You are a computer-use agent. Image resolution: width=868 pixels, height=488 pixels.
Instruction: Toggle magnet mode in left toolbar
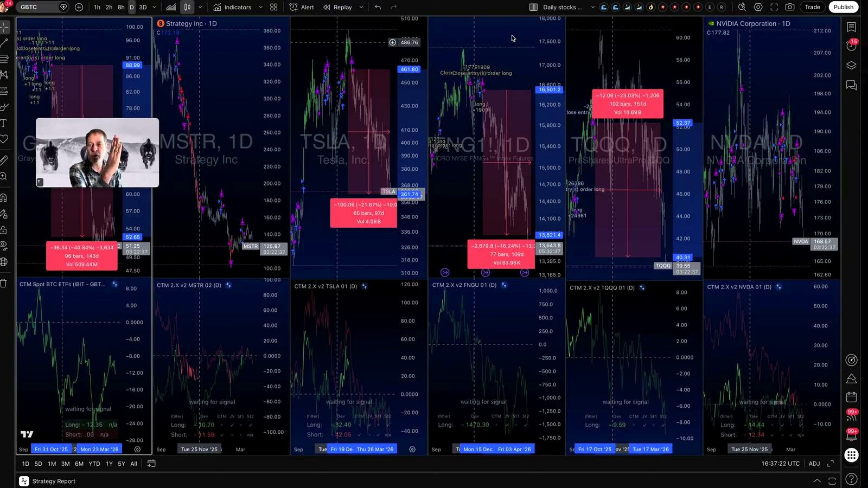click(x=4, y=197)
